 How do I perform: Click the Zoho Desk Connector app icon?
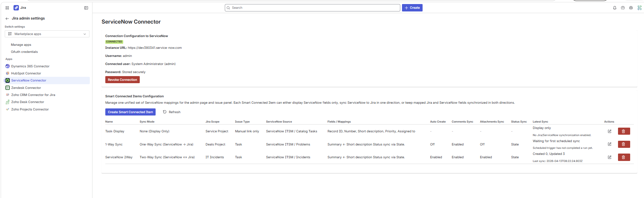(x=7, y=102)
